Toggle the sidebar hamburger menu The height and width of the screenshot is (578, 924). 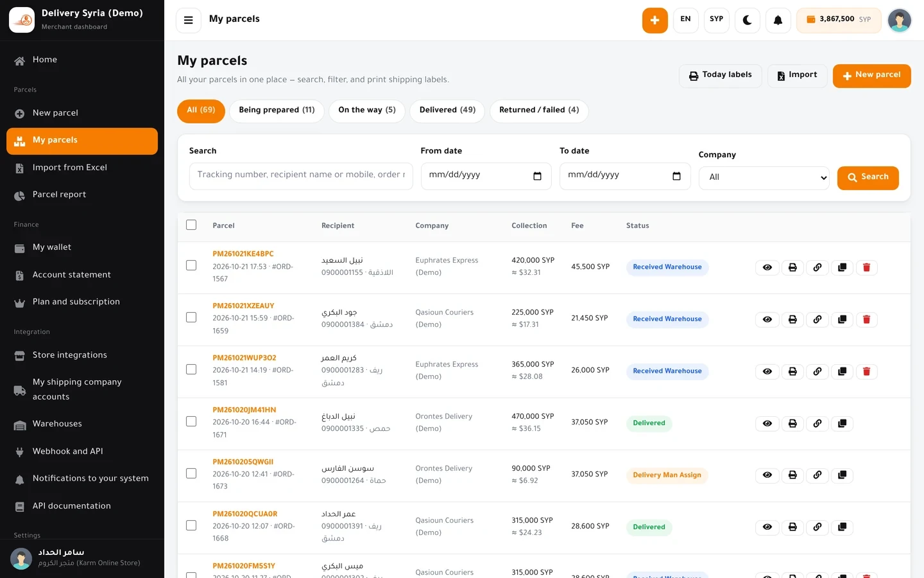click(x=188, y=20)
